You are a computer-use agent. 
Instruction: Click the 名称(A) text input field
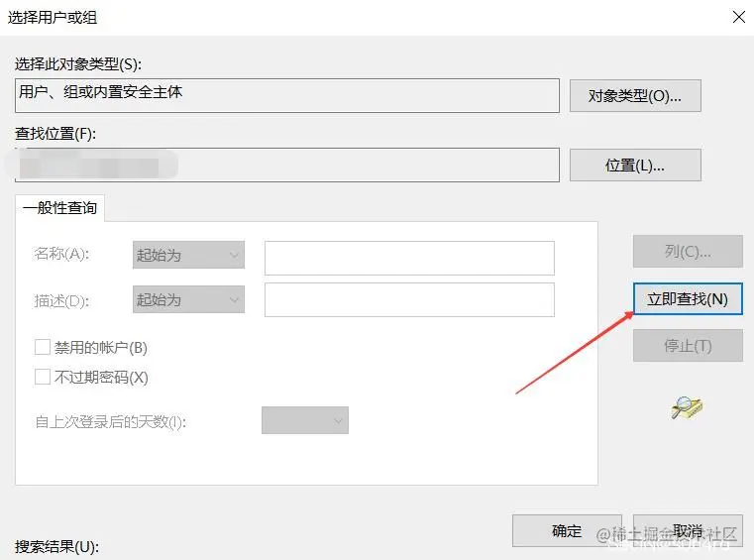409,258
